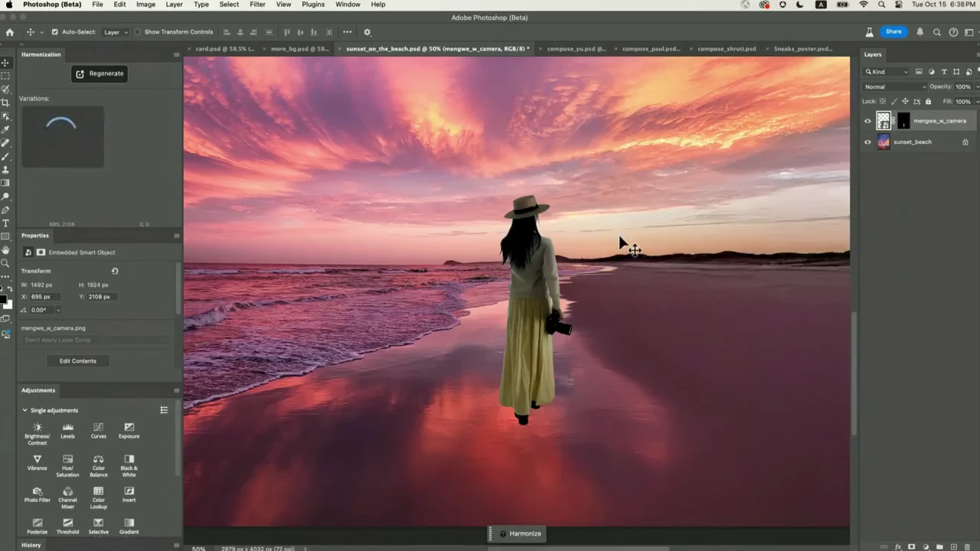Add Color Lookup adjustment
This screenshot has height=551, width=980.
tap(98, 497)
